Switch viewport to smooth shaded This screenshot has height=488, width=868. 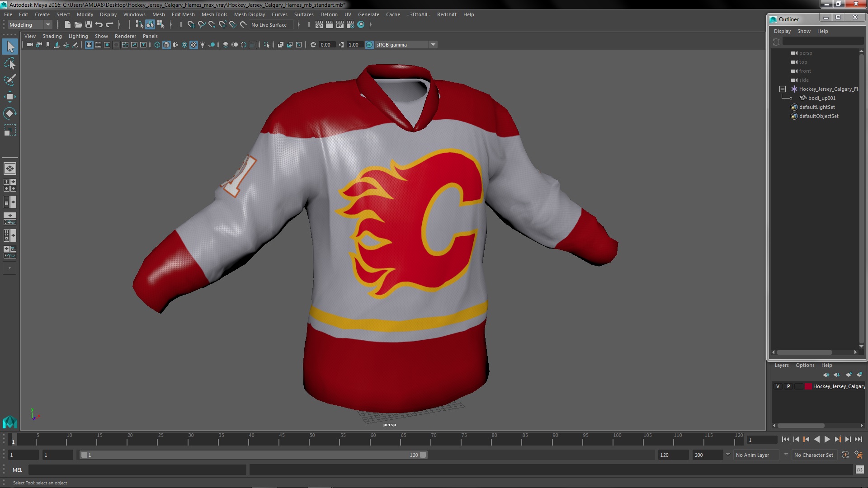tap(166, 45)
